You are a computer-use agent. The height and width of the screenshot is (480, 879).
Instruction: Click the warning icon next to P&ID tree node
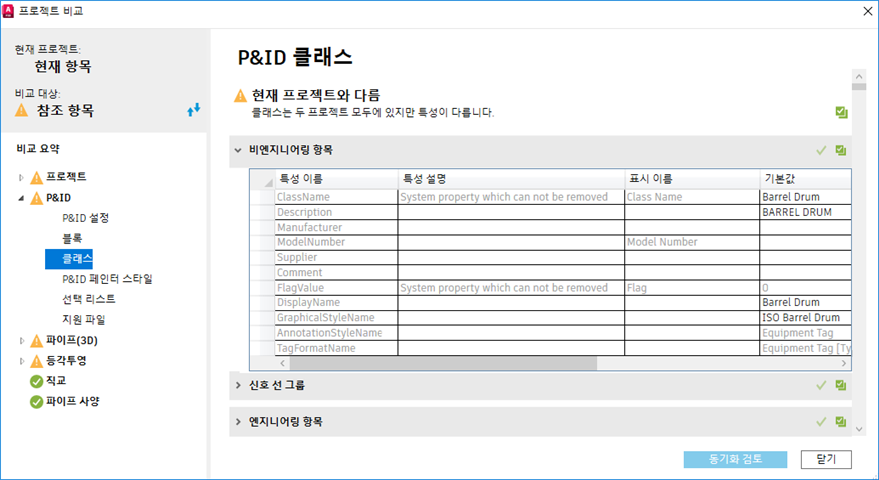click(x=36, y=198)
